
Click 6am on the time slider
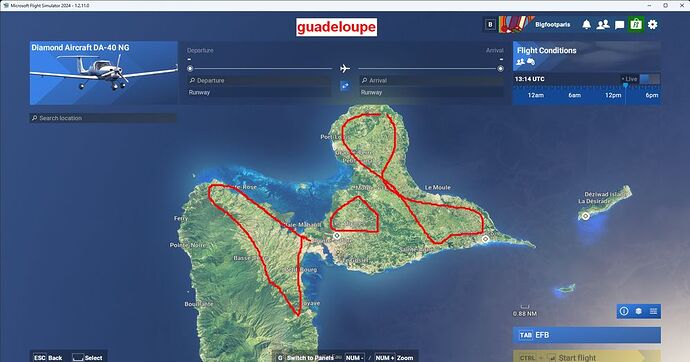click(x=574, y=95)
